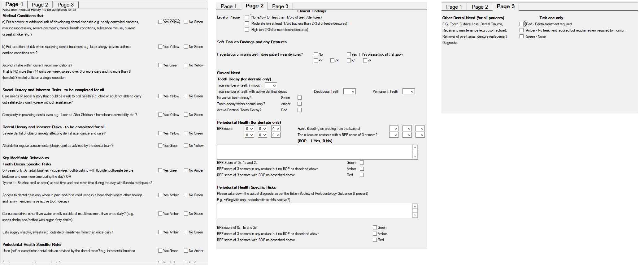The image size is (644, 269).
Task: Check No Yellow for attends regular assessments
Action: pyautogui.click(x=186, y=146)
